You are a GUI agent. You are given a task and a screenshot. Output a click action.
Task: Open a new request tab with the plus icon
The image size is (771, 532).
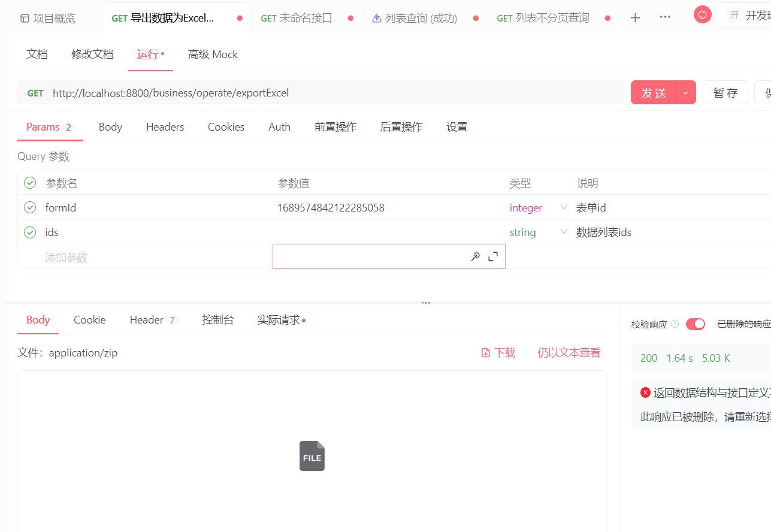[x=634, y=18]
